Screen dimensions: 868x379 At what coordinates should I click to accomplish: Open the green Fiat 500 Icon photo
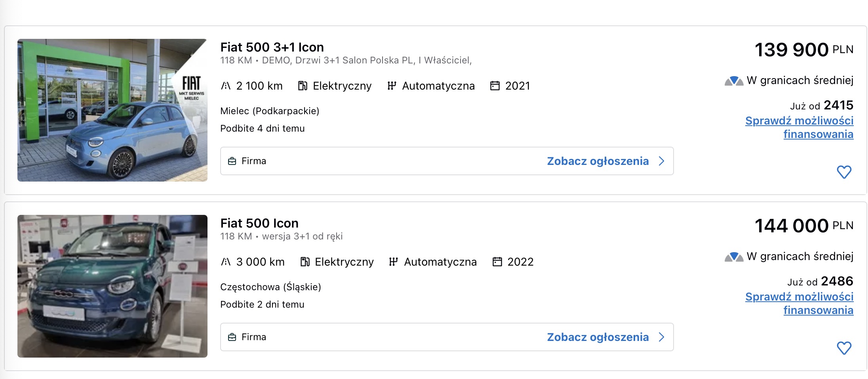(x=112, y=286)
